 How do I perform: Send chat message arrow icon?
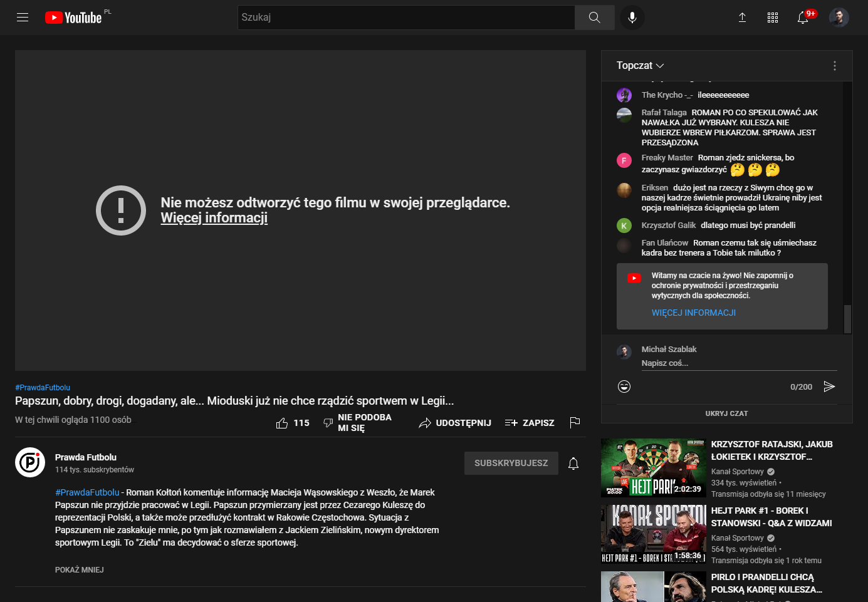click(829, 387)
